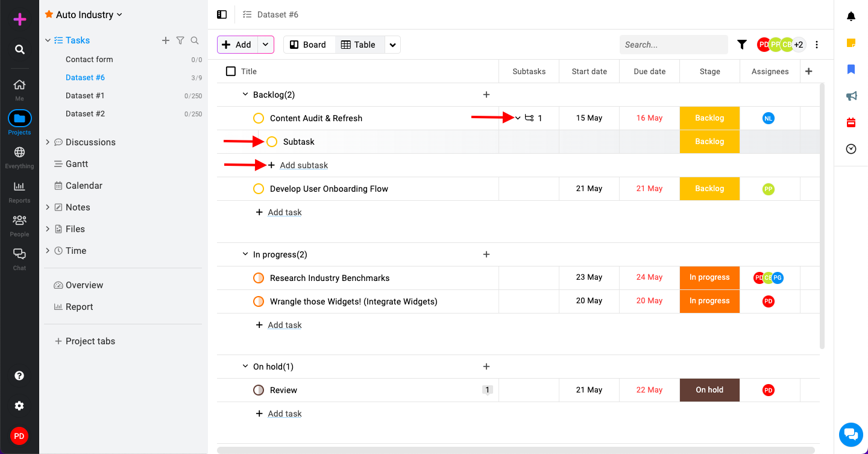The height and width of the screenshot is (454, 868).
Task: Collapse subtasks of Content Audit & Refresh
Action: [x=518, y=118]
